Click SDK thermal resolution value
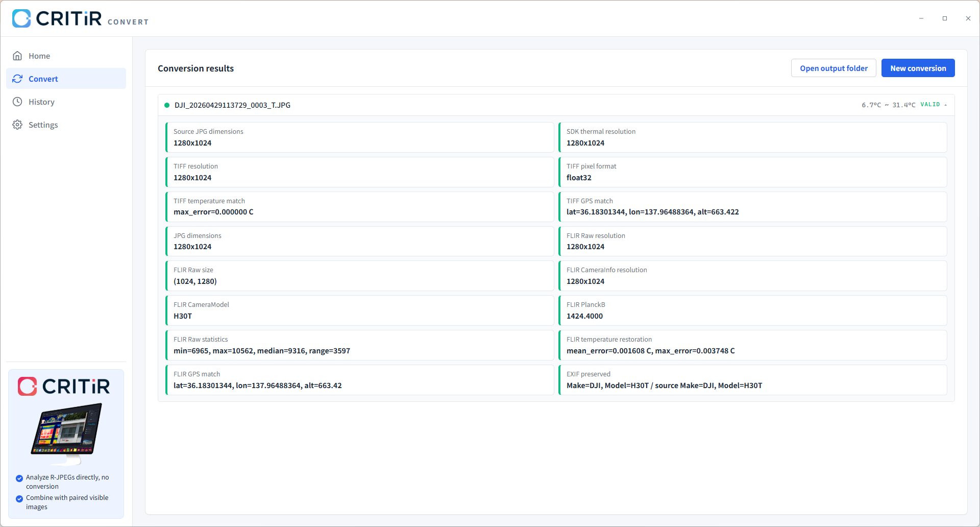This screenshot has height=527, width=980. (585, 143)
